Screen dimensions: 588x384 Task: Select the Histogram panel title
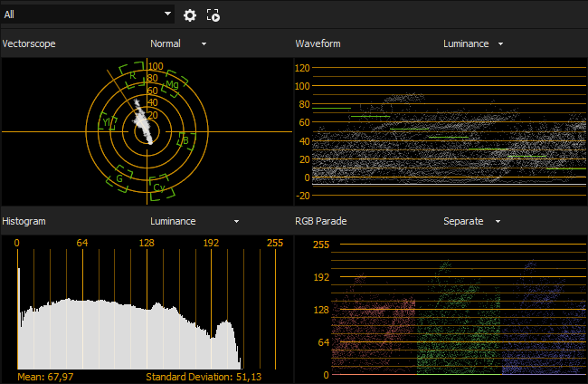(24, 221)
